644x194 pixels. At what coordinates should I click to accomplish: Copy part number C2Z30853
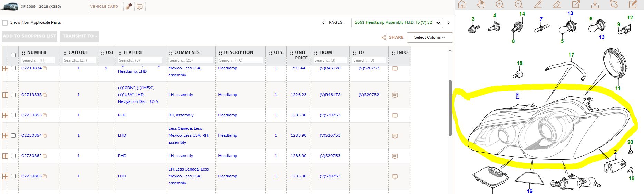tap(45, 115)
